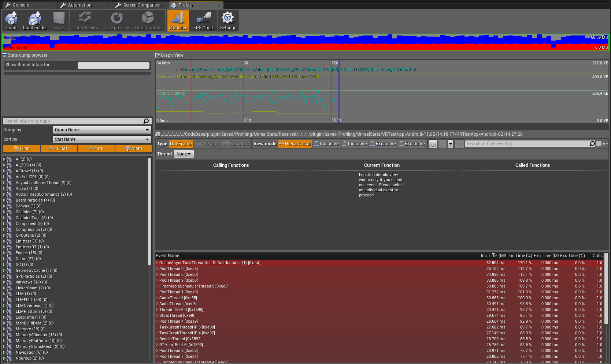This screenshot has width=611, height=364.
Task: Close the Profiler tab
Action: [x=219, y=5]
